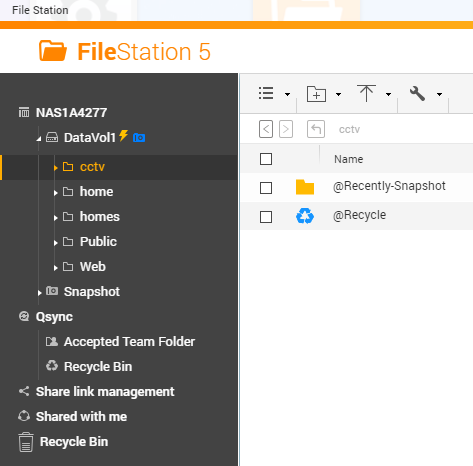The width and height of the screenshot is (473, 466).
Task: Click the trash can icon in the sidebar
Action: (26, 442)
